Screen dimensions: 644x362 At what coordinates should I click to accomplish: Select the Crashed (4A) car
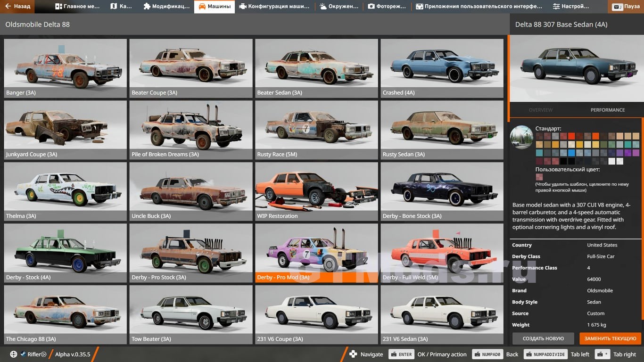[442, 68]
